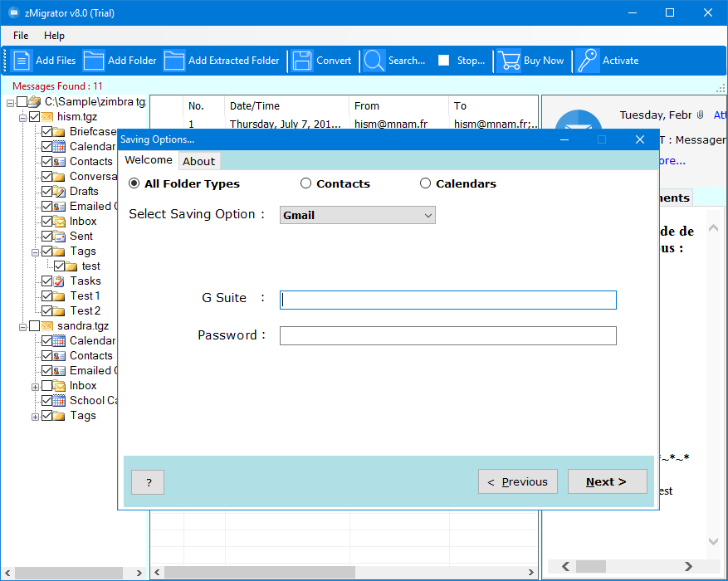Click the attachment paperclip icon in preview

[x=700, y=115]
